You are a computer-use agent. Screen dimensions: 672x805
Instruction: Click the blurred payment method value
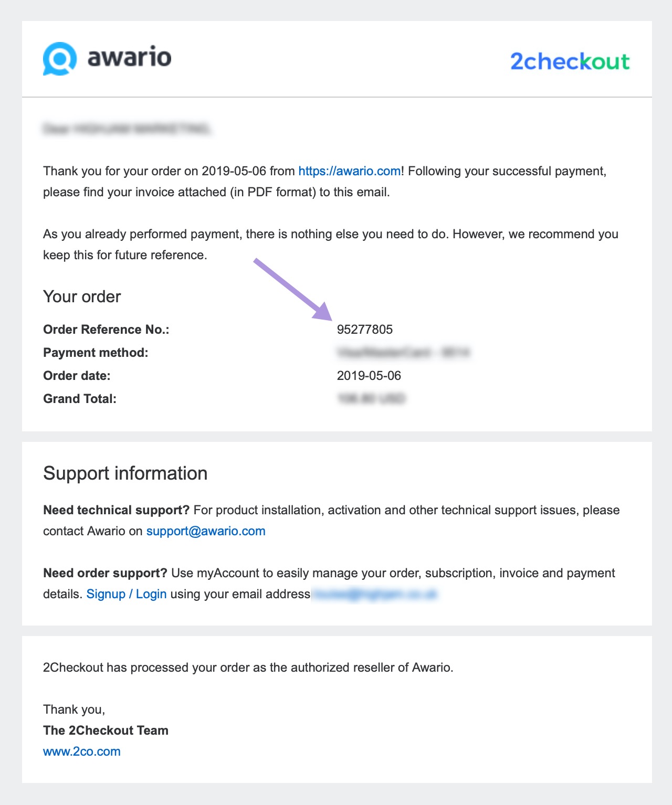pos(403,353)
